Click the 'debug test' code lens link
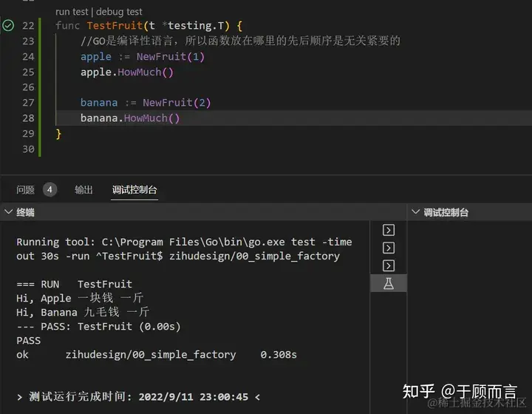 click(x=119, y=12)
